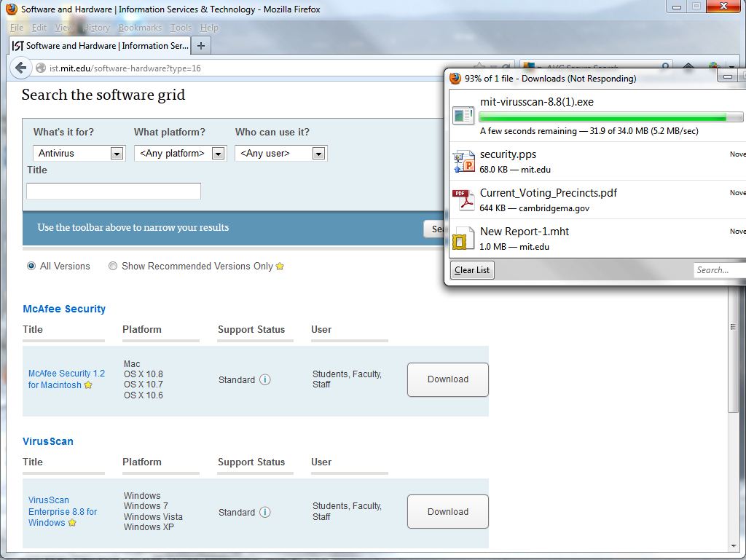Click Clear List in Downloads window
This screenshot has height=560, width=746.
click(x=472, y=270)
